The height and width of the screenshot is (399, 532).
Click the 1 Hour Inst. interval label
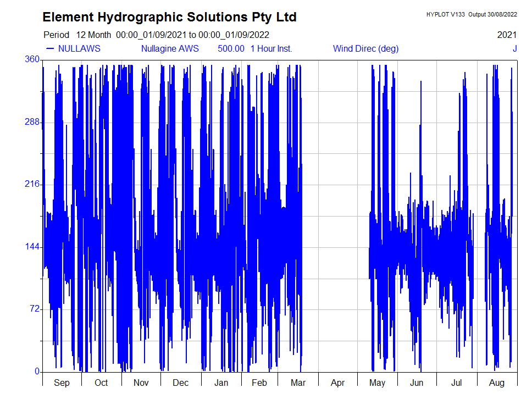pyautogui.click(x=271, y=48)
